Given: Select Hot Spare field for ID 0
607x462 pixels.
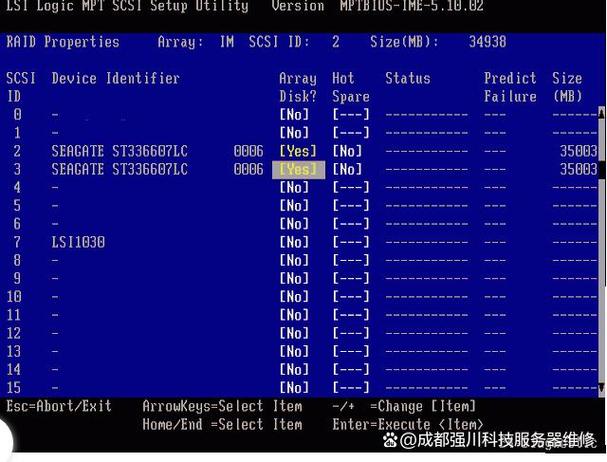Looking at the screenshot, I should 351,115.
